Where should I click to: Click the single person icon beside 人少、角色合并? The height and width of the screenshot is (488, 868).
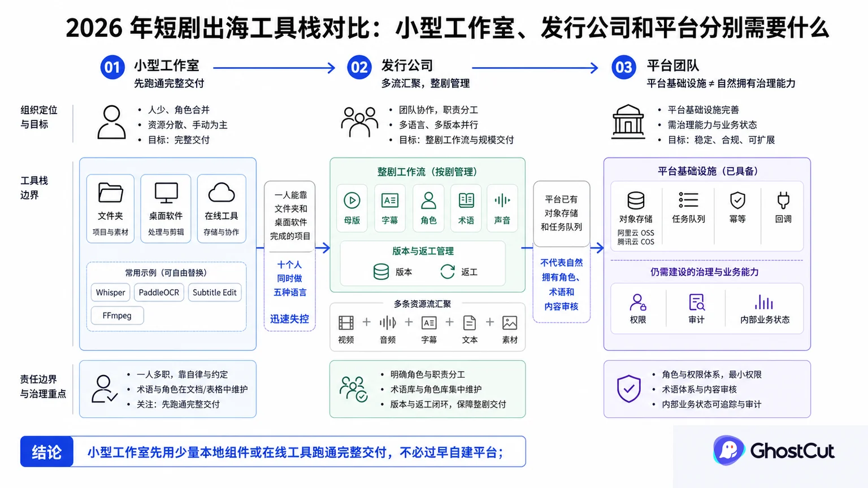(112, 122)
